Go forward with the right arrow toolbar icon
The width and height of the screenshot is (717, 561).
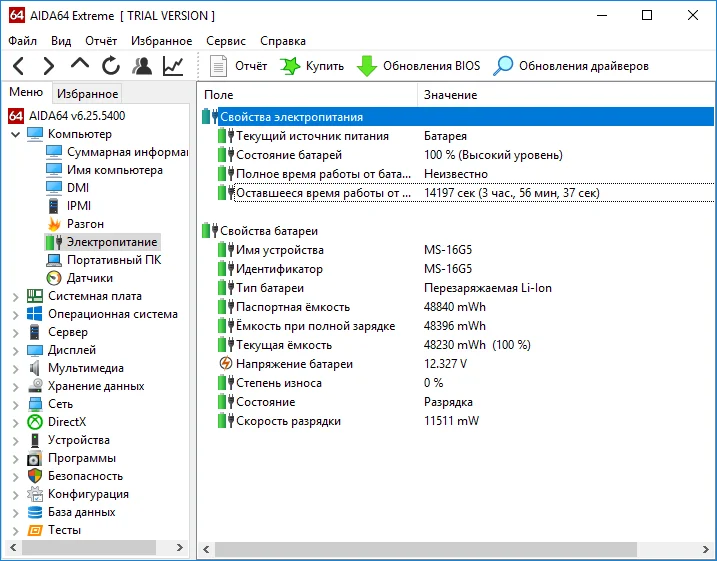[48, 66]
